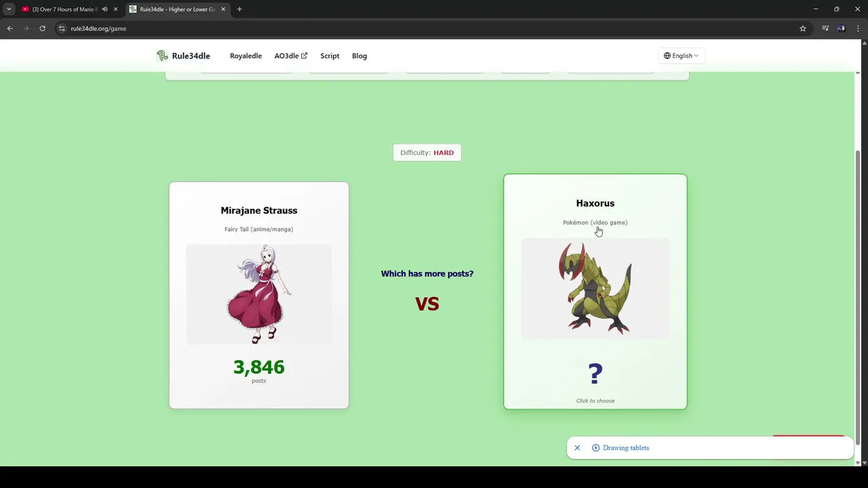Click the arrow icon beside Drawing tablets
The image size is (868, 488).
(595, 447)
